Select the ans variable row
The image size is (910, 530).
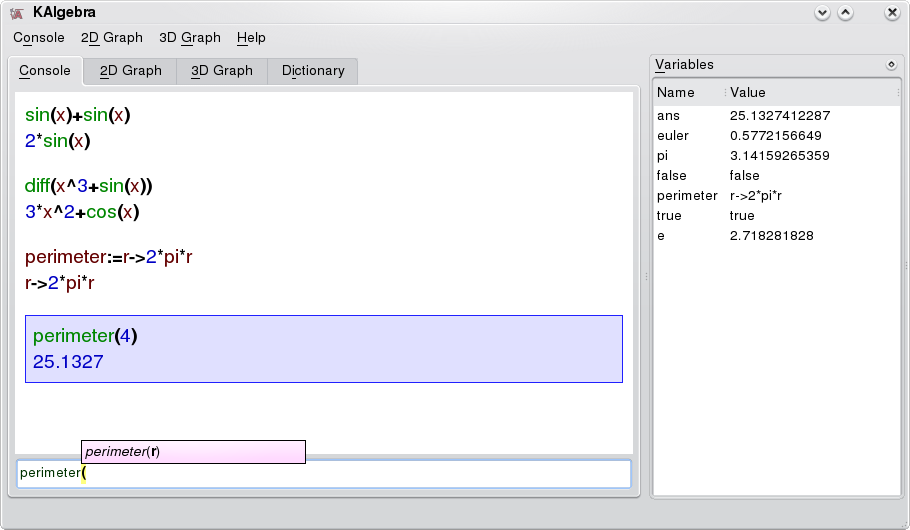point(777,116)
